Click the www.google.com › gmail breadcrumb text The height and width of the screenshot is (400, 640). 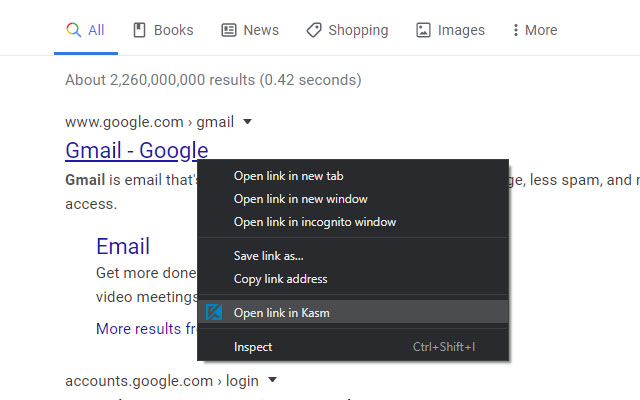click(x=149, y=122)
